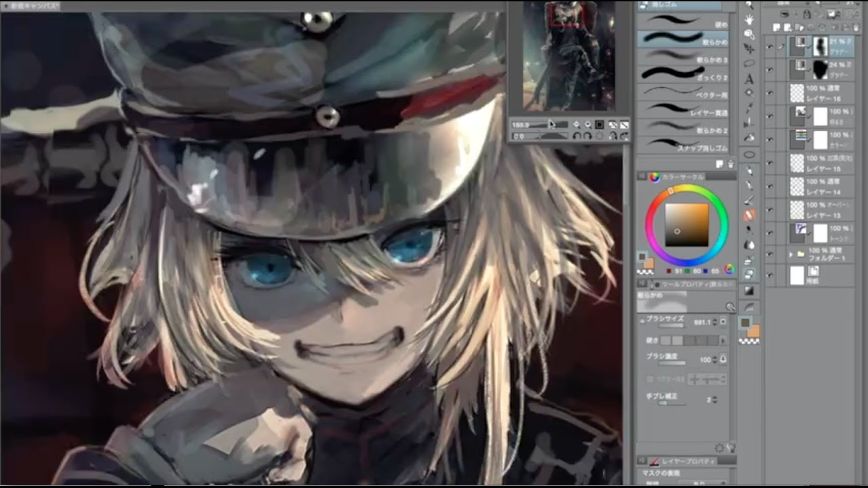Open brush density dynamics dropdown button
This screenshot has width=868, height=488.
(723, 359)
